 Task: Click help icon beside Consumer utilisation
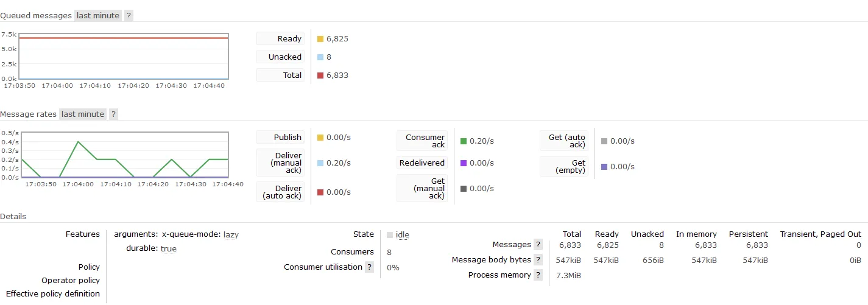(369, 267)
